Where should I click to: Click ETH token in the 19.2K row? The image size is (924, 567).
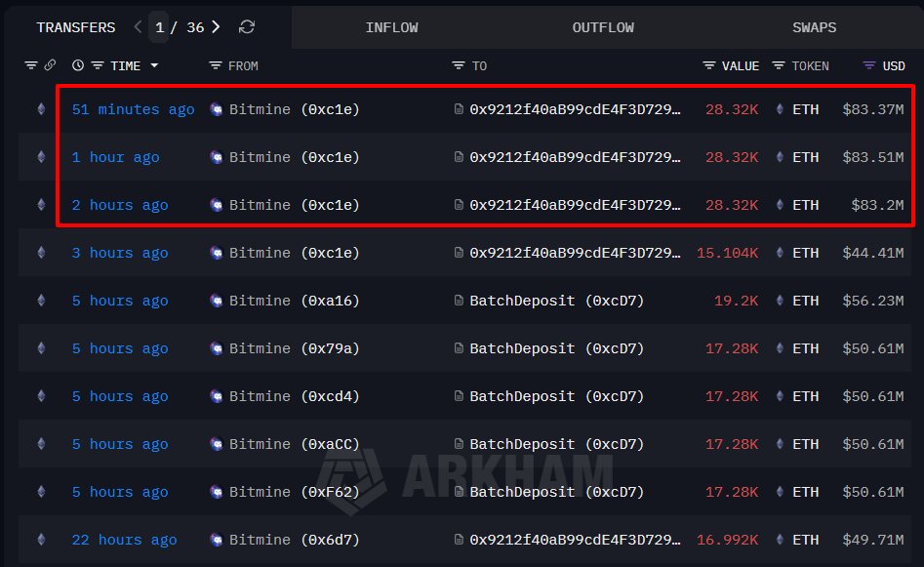coord(806,301)
